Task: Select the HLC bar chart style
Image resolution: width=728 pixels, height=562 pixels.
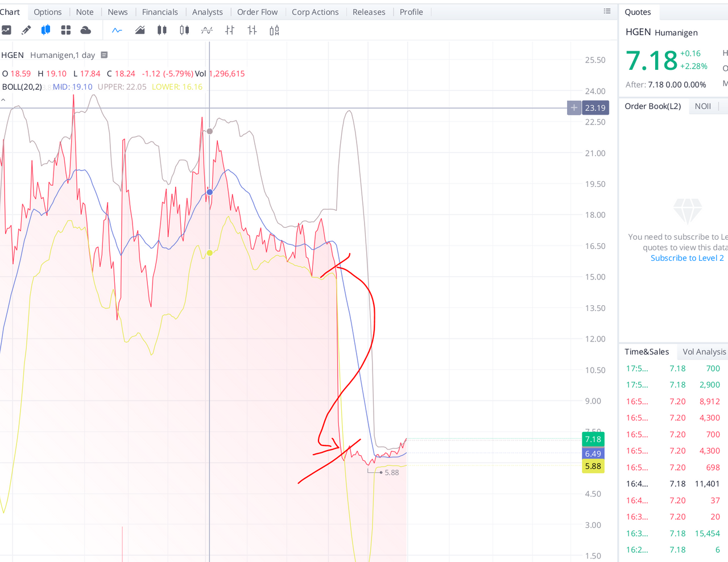Action: pyautogui.click(x=252, y=30)
